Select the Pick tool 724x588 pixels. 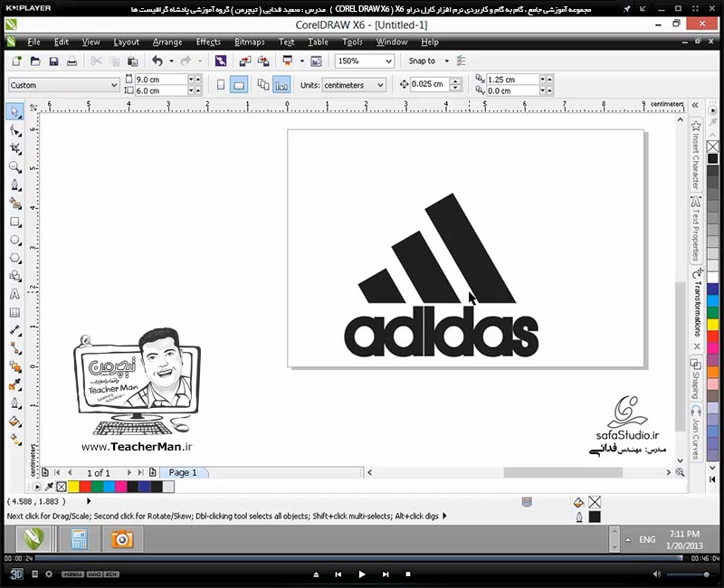tap(14, 112)
